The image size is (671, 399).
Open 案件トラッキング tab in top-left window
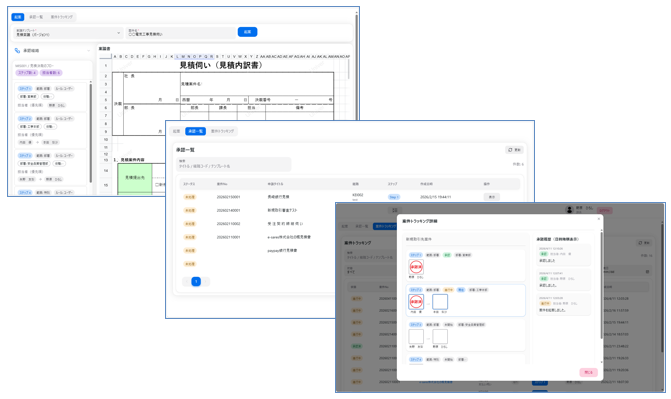(62, 17)
